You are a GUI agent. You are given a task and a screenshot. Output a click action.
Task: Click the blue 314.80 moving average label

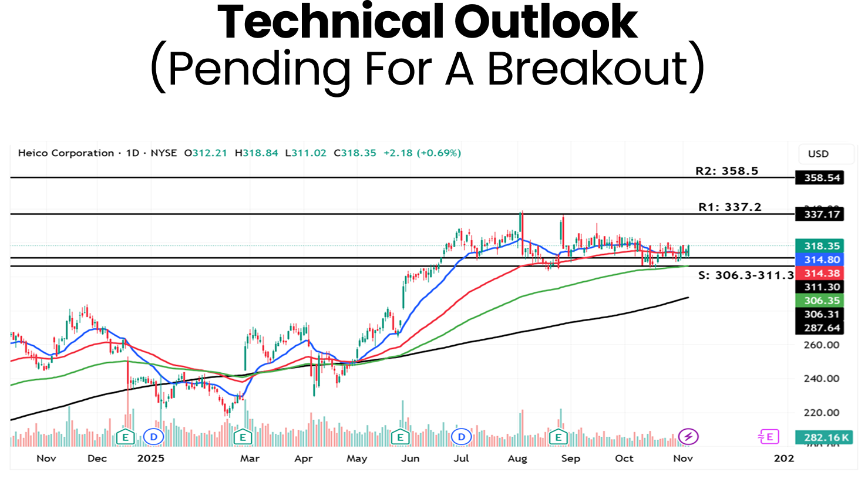point(819,259)
